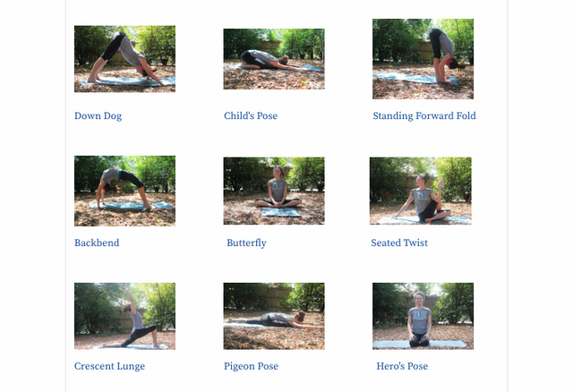The image size is (573, 392).
Task: Click the Butterfly text link
Action: tap(246, 243)
